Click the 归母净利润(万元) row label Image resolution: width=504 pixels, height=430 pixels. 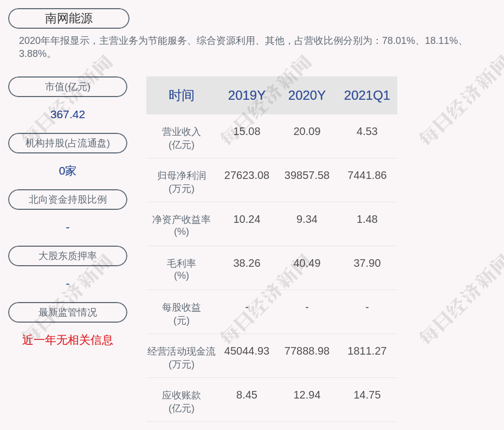tap(182, 182)
